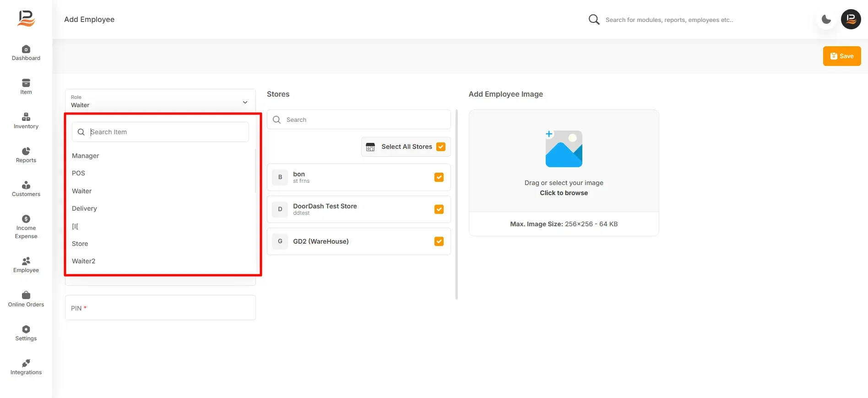The width and height of the screenshot is (868, 398).
Task: Click the Select All Stores button
Action: [406, 147]
